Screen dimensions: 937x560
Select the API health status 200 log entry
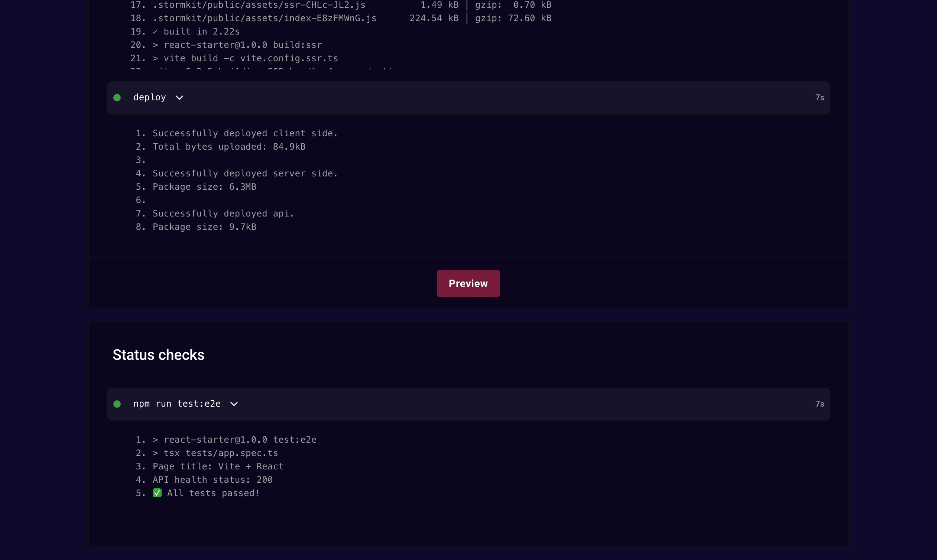pyautogui.click(x=213, y=479)
